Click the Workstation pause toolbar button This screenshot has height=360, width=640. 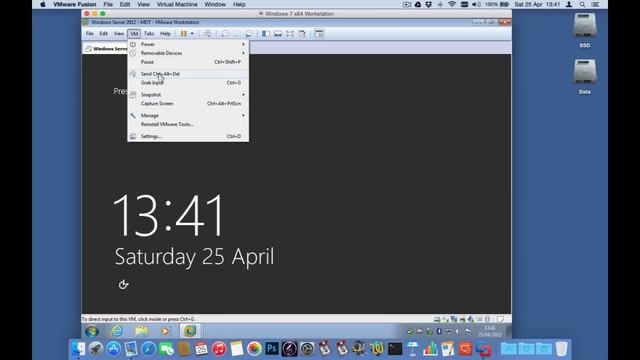coord(184,33)
